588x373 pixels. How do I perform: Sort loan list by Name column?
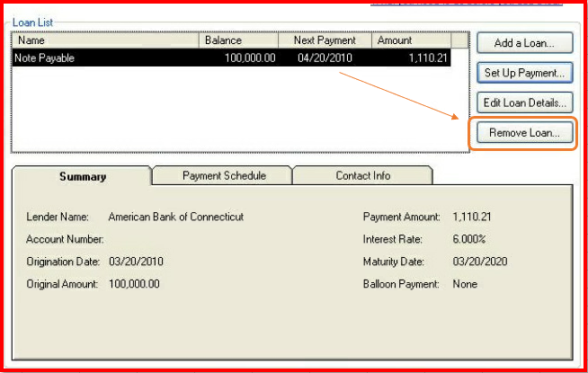point(105,40)
